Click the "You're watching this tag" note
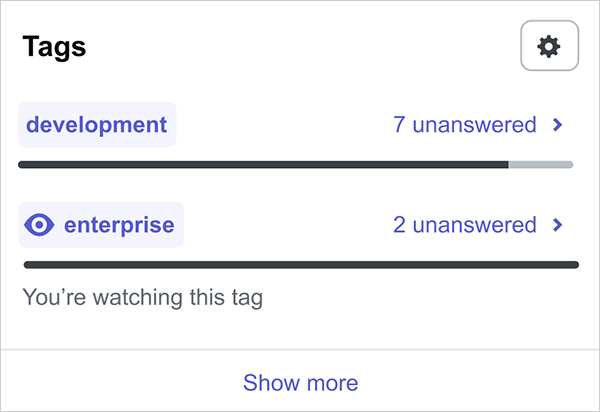 (142, 298)
